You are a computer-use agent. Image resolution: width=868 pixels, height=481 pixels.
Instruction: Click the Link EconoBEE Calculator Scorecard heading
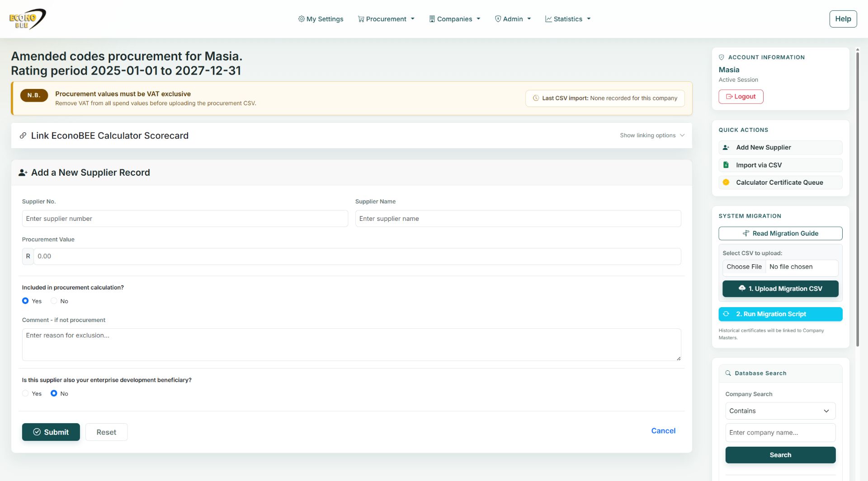pos(110,135)
